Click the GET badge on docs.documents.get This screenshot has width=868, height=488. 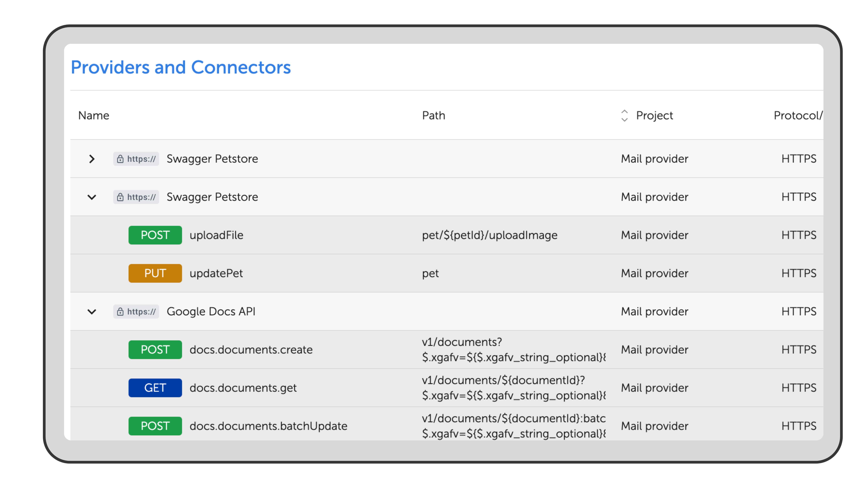pos(155,388)
